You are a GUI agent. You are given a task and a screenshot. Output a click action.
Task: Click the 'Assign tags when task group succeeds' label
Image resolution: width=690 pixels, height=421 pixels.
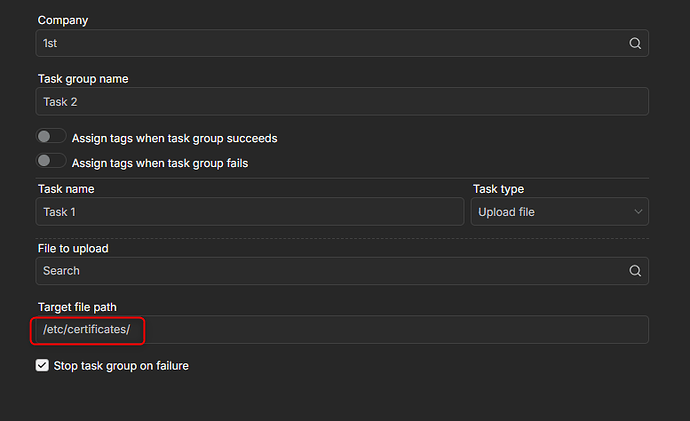(174, 138)
